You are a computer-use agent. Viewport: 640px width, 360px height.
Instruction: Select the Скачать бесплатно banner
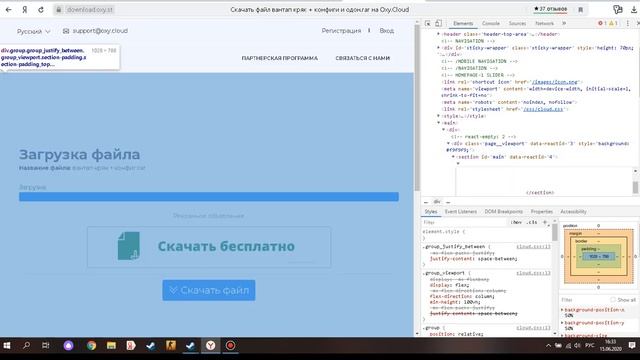click(209, 247)
